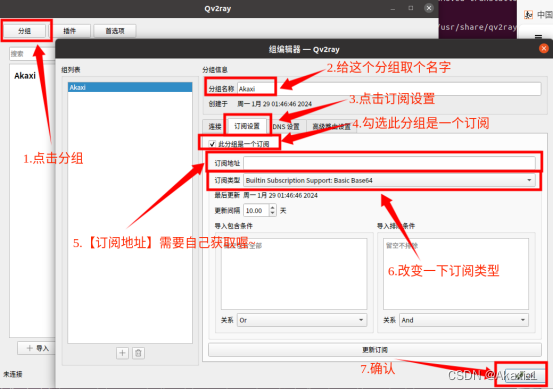Close the 组编辑器 dialog with orange X
553x390 pixels.
click(543, 48)
